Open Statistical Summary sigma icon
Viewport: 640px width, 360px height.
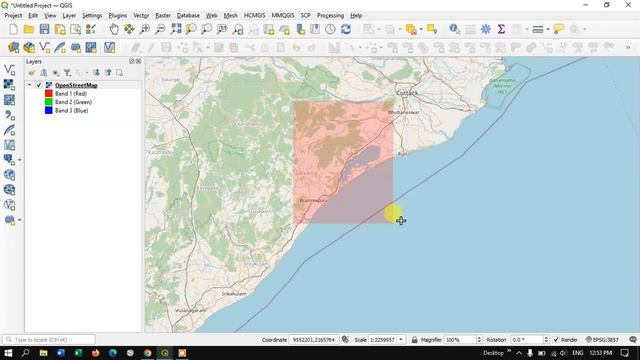pyautogui.click(x=501, y=29)
